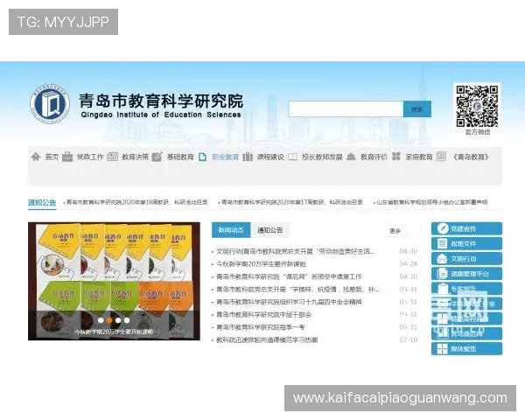Click the 青岛市教育科学研究院 site title

(161, 101)
